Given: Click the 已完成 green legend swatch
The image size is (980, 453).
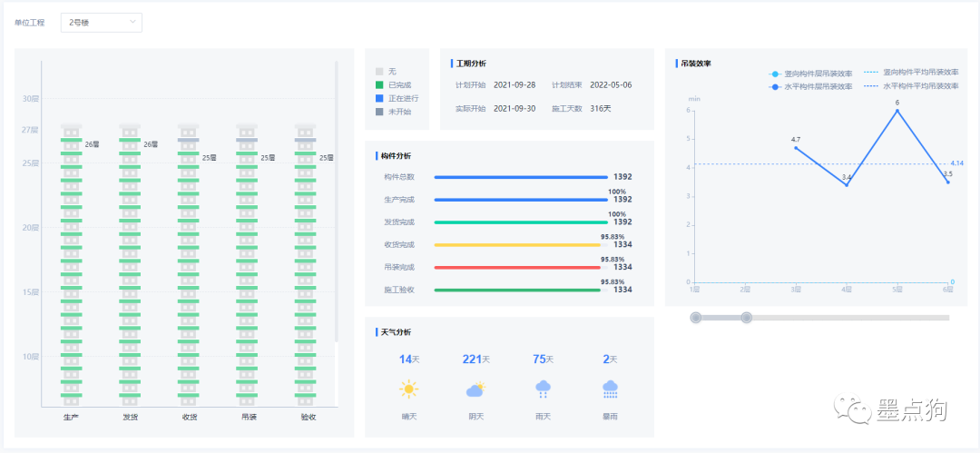Looking at the screenshot, I should 379,84.
